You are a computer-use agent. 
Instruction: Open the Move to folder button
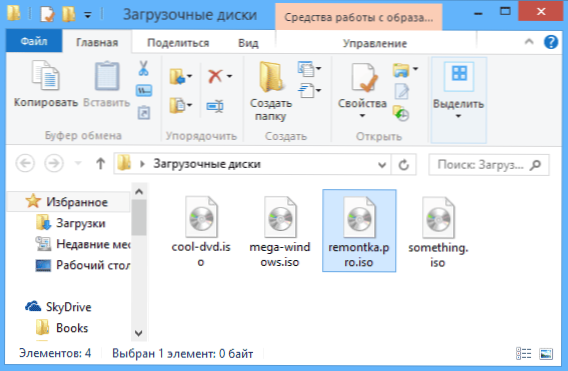click(x=180, y=76)
